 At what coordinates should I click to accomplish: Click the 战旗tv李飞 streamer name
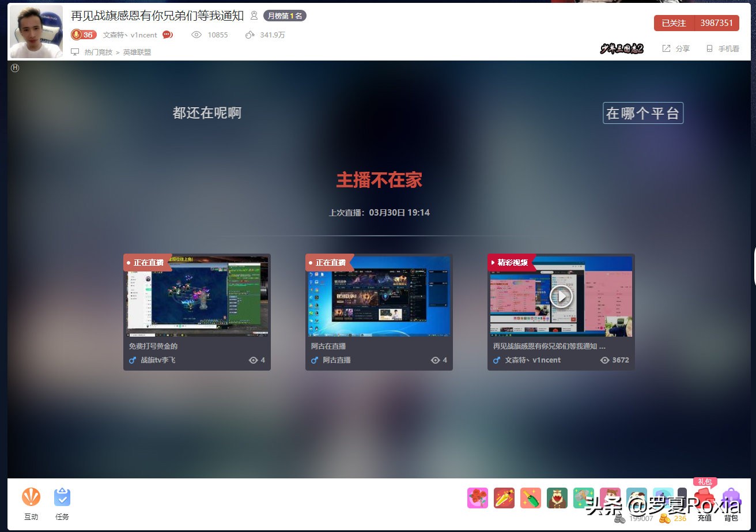158,360
